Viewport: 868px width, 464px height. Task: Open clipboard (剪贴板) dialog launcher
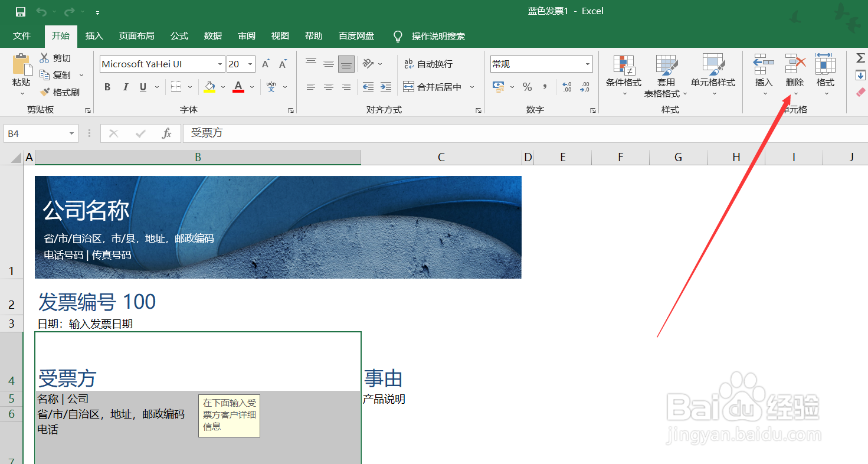pos(88,110)
